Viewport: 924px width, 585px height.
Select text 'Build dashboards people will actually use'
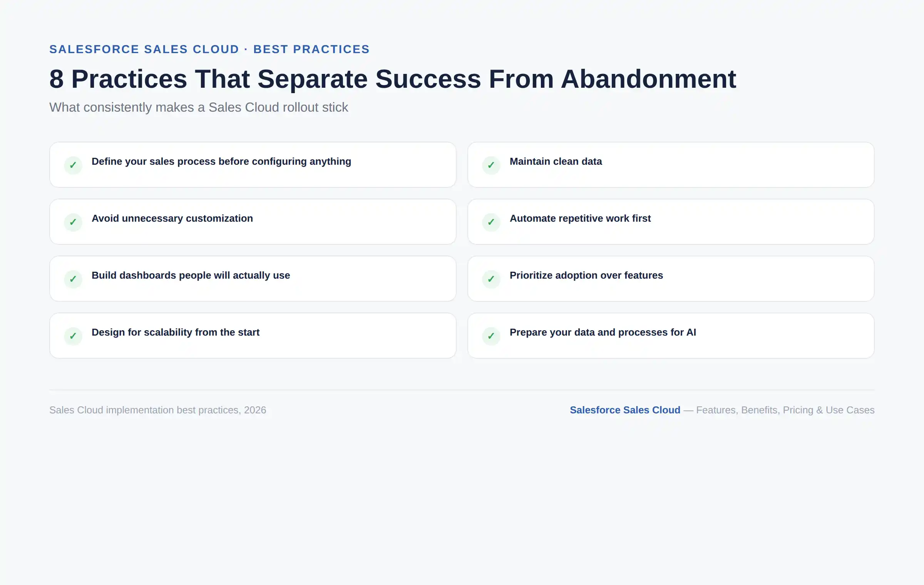coord(191,276)
